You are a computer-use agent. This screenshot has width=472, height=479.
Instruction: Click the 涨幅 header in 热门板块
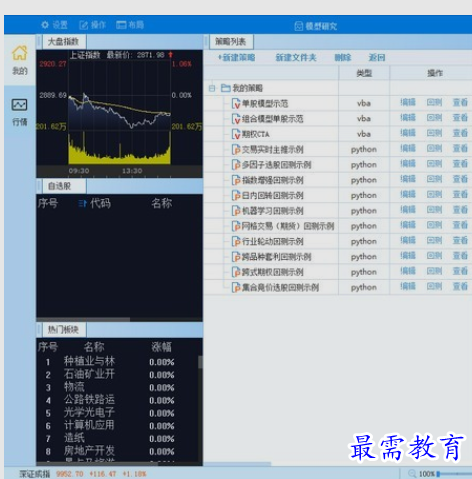point(162,347)
